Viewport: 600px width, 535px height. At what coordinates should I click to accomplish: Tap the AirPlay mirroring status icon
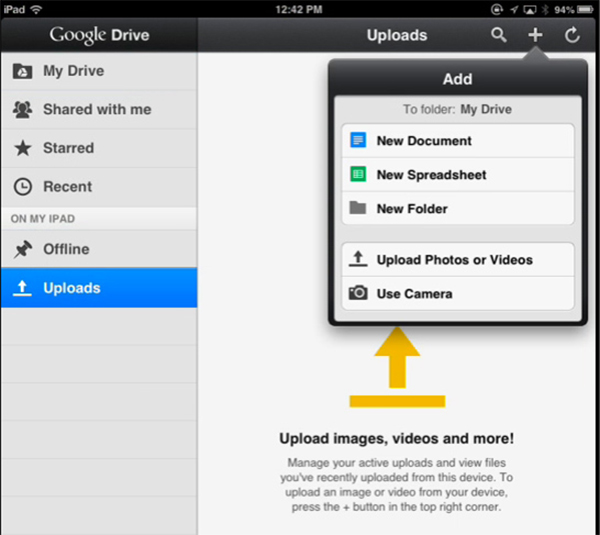(x=530, y=10)
